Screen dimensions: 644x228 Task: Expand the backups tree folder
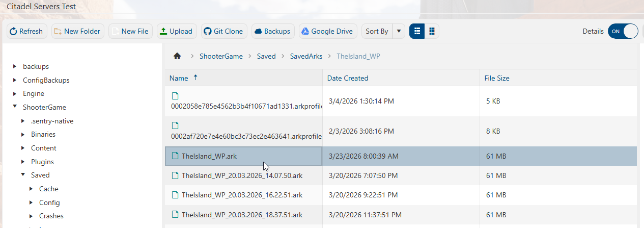point(15,66)
